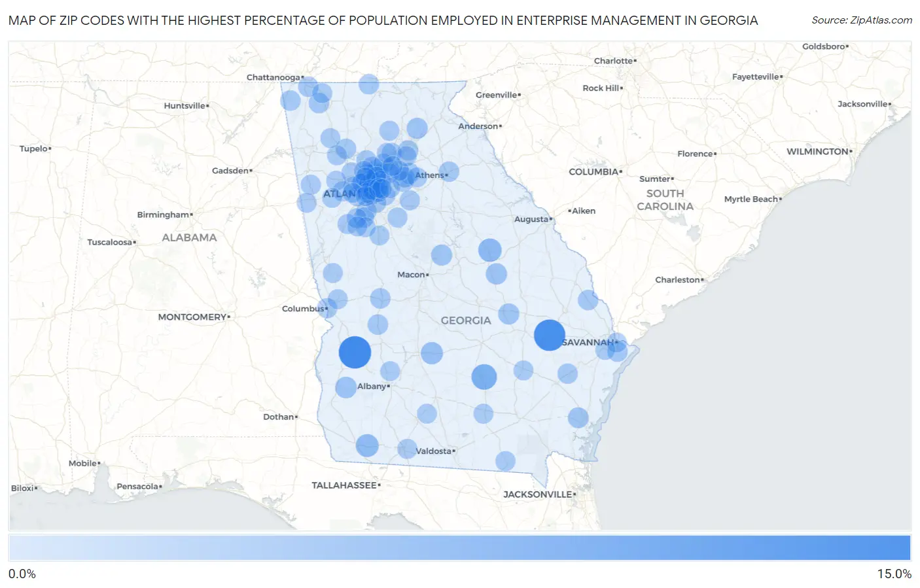
Task: Click the 0.0% legend label
Action: click(x=22, y=574)
